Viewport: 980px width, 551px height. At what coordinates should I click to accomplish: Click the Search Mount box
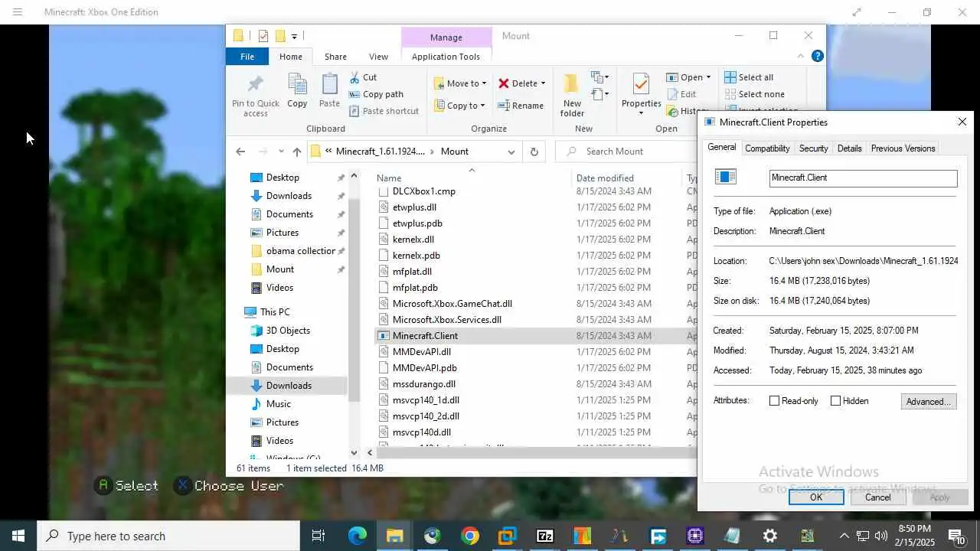coord(628,152)
